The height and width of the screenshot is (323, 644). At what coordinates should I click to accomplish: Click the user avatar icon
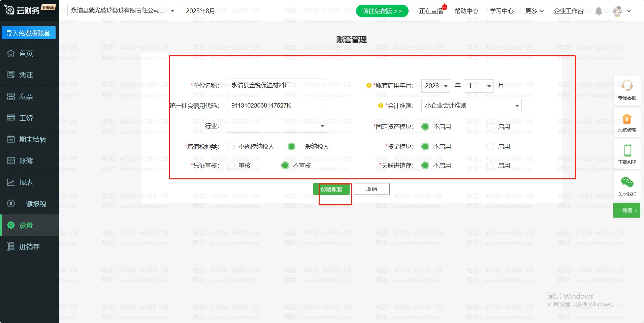click(x=617, y=11)
